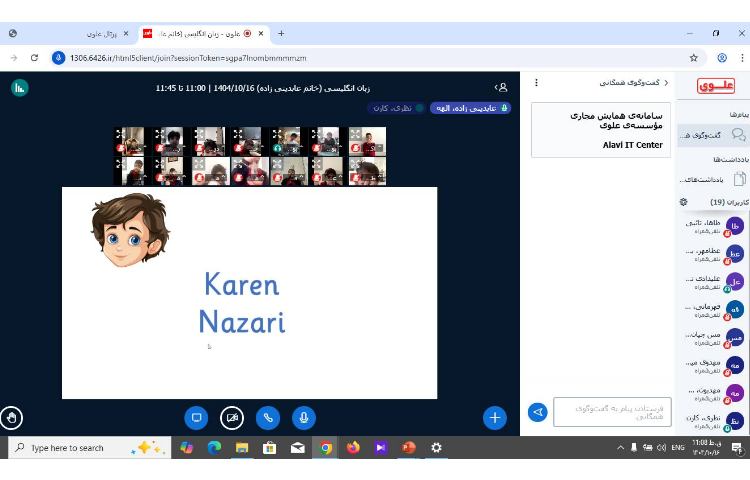Select the public chat item in sidebar
This screenshot has height=480, width=750.
[714, 135]
